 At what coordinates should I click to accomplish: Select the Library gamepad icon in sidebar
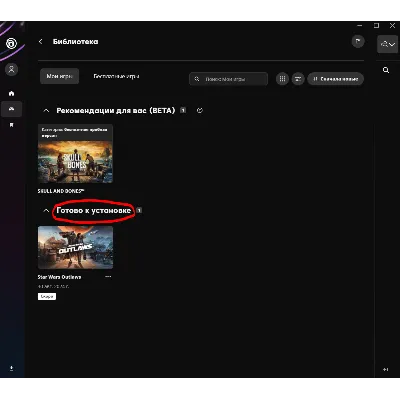[x=11, y=109]
